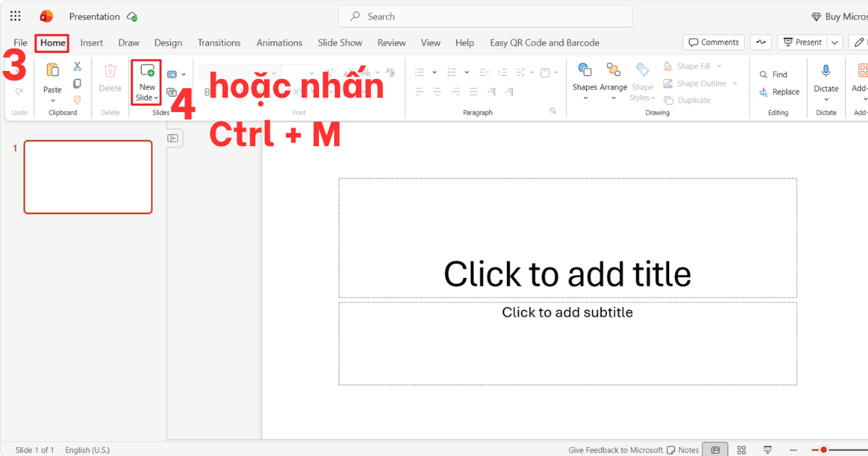Switch to the Transitions tab
The width and height of the screenshot is (868, 456).
(x=219, y=43)
